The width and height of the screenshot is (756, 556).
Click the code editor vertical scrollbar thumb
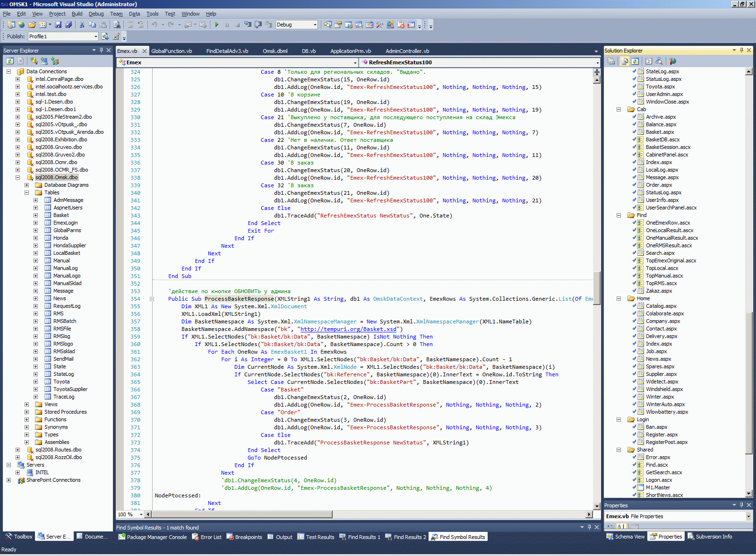[x=597, y=288]
